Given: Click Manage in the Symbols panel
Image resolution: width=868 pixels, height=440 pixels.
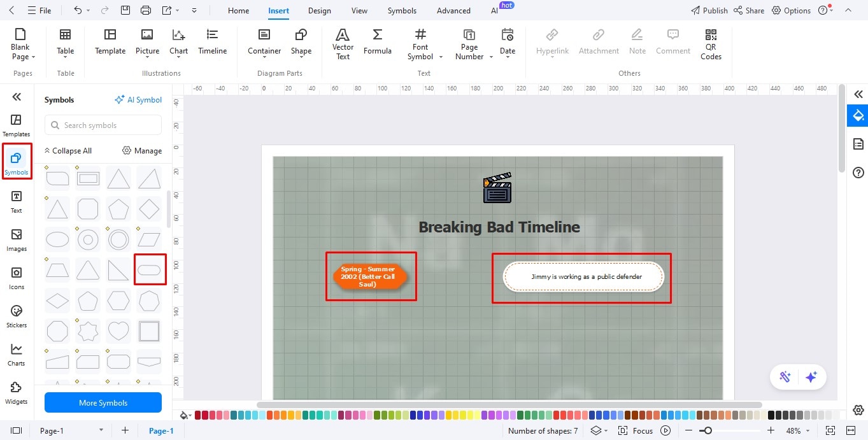Looking at the screenshot, I should click(142, 151).
